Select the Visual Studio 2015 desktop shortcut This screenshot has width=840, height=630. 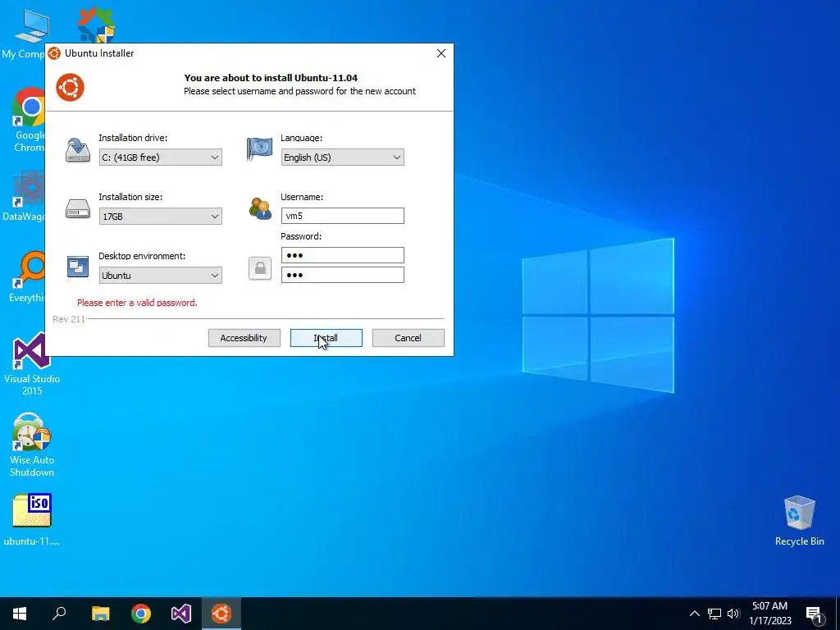(32, 364)
